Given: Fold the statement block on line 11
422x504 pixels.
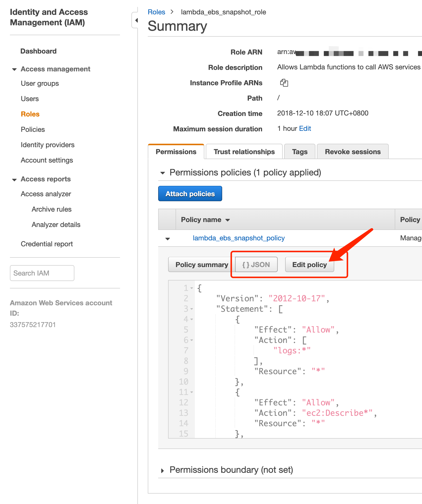Looking at the screenshot, I should (192, 392).
